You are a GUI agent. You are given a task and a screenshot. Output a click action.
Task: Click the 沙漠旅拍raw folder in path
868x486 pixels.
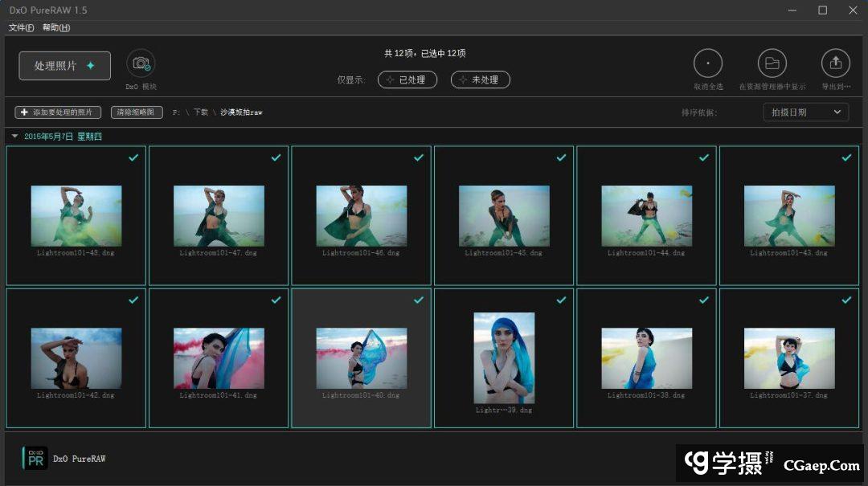241,112
